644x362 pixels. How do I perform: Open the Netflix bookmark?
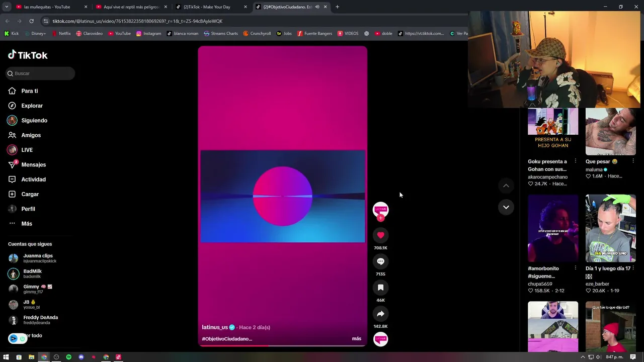pos(61,34)
